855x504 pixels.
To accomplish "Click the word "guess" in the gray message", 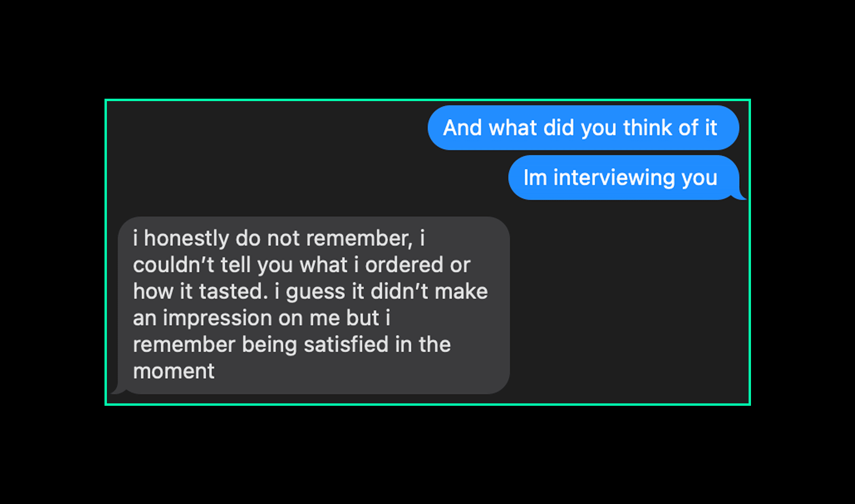I will 315,291.
